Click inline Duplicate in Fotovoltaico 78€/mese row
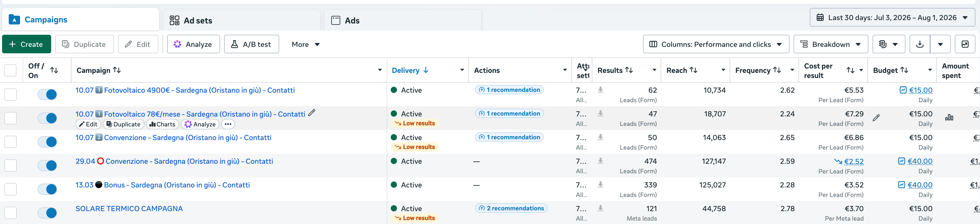The image size is (980, 224). pyautogui.click(x=123, y=124)
